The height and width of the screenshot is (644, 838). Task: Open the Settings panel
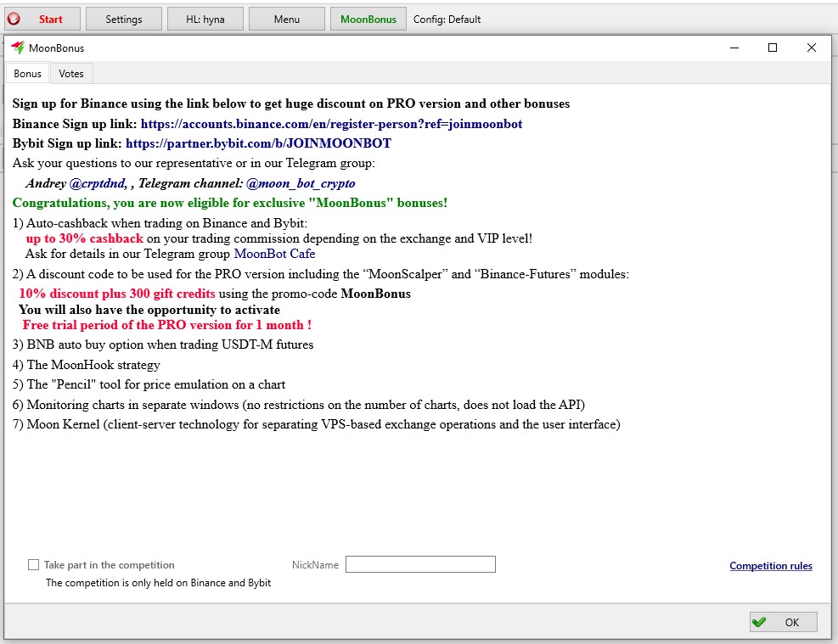pyautogui.click(x=124, y=19)
